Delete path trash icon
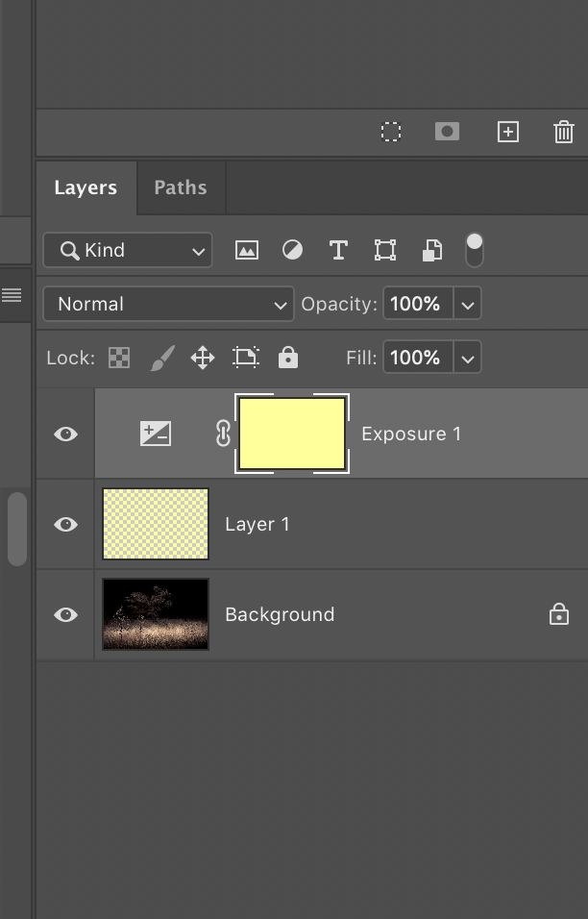Viewport: 588px width, 919px height. coord(563,132)
